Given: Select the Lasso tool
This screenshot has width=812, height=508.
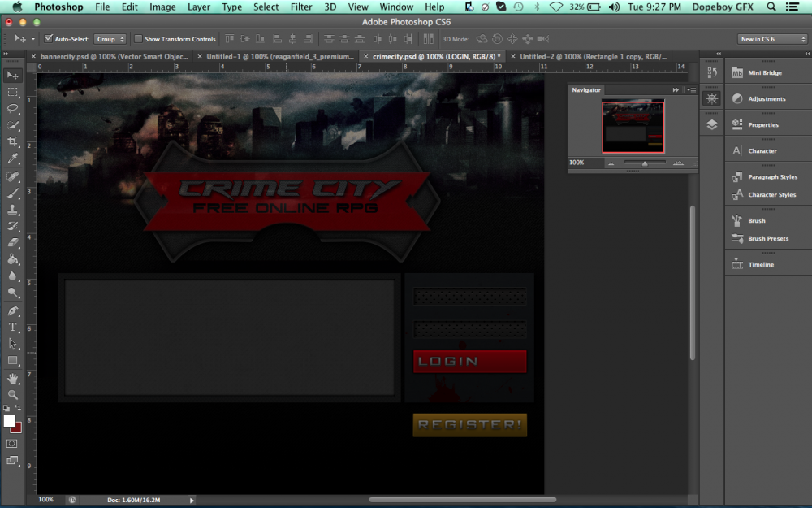Looking at the screenshot, I should (x=13, y=108).
